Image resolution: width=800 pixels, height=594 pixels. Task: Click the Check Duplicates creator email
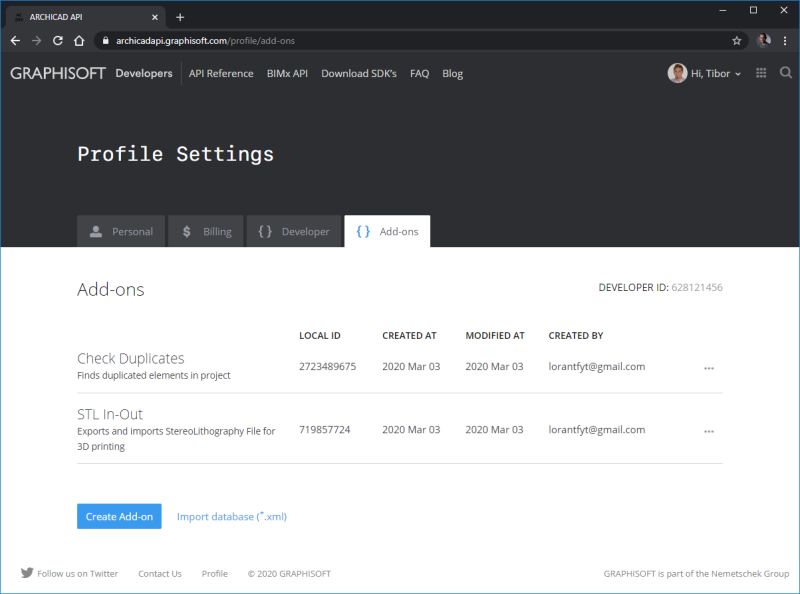click(x=596, y=366)
